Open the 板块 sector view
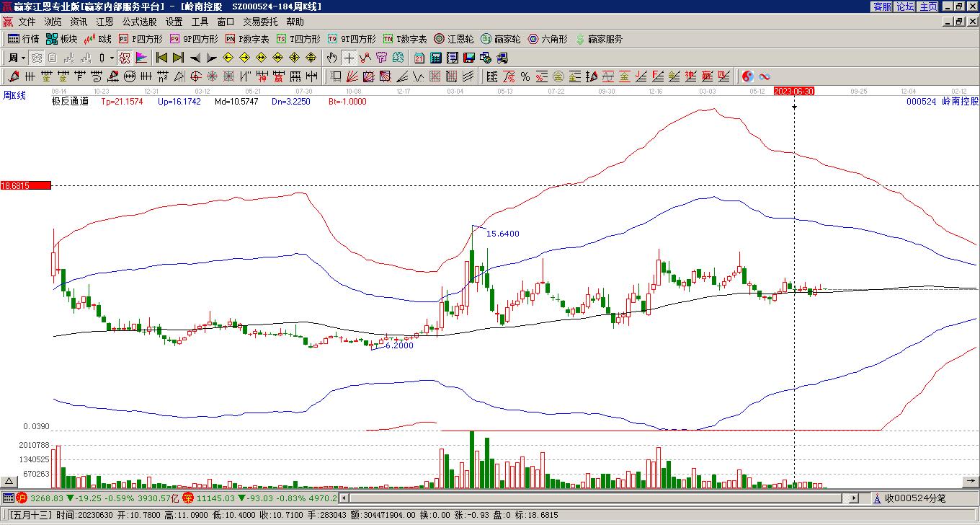The width and height of the screenshot is (980, 525). [x=62, y=39]
